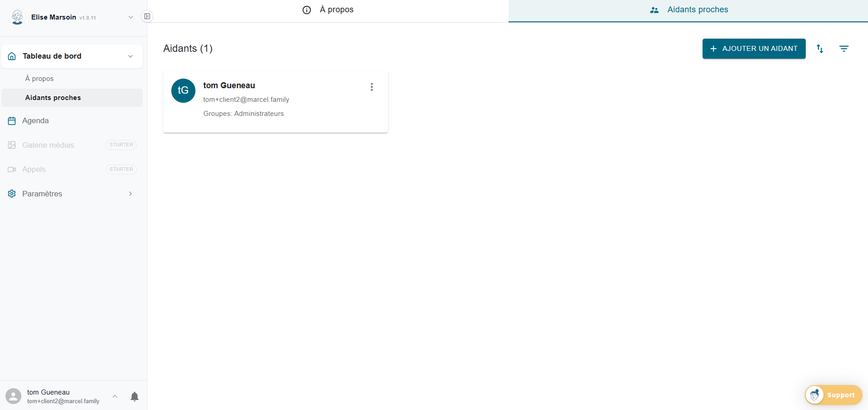Screen dimensions: 868x410
Task: Switch to the À propos tab
Action: tap(328, 10)
